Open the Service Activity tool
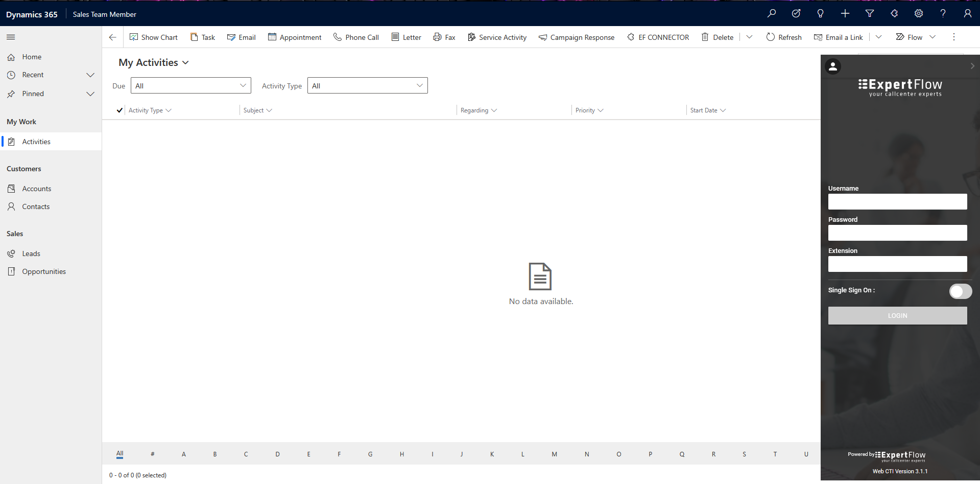Screen dimensions: 980x484 click(496, 37)
